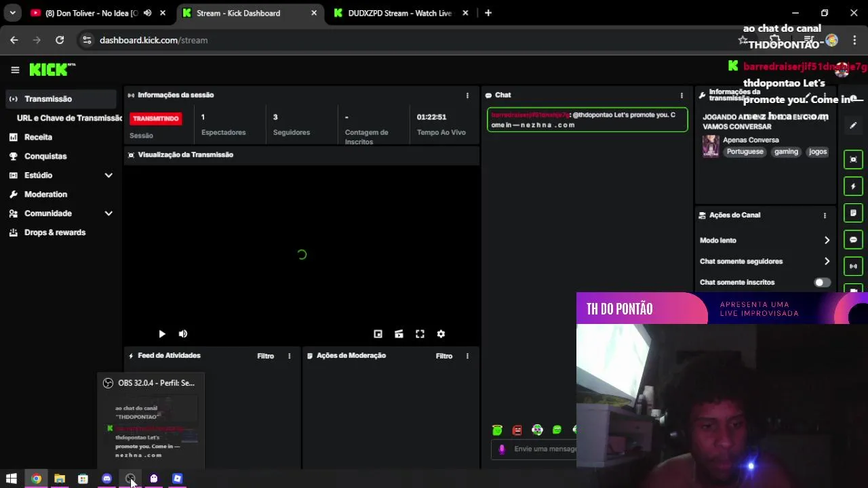The width and height of the screenshot is (868, 488).
Task: Click the focus frame quick action
Action: (853, 159)
